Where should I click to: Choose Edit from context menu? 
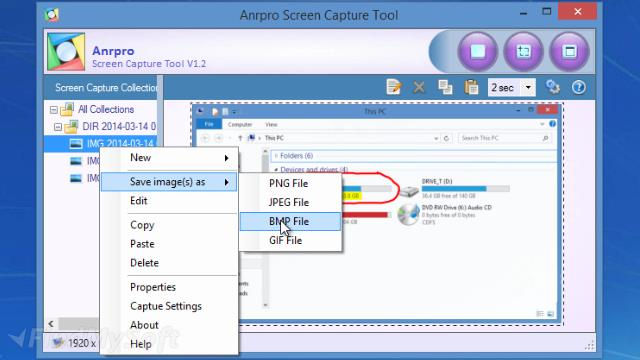(169, 201)
